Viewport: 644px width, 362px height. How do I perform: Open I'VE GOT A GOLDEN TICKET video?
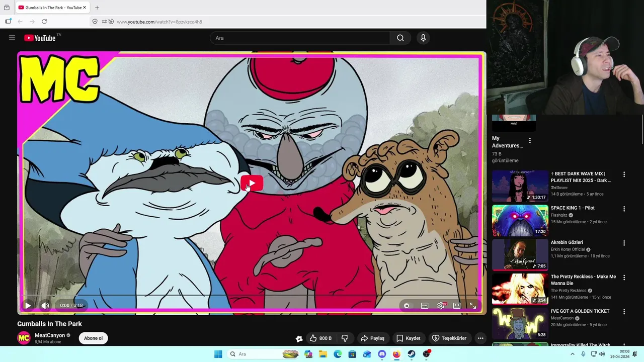click(x=580, y=311)
